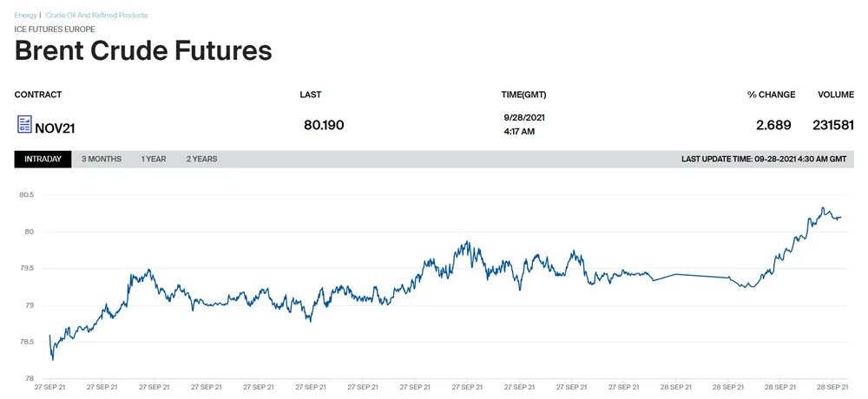Click the NOV21 contract name

point(55,128)
